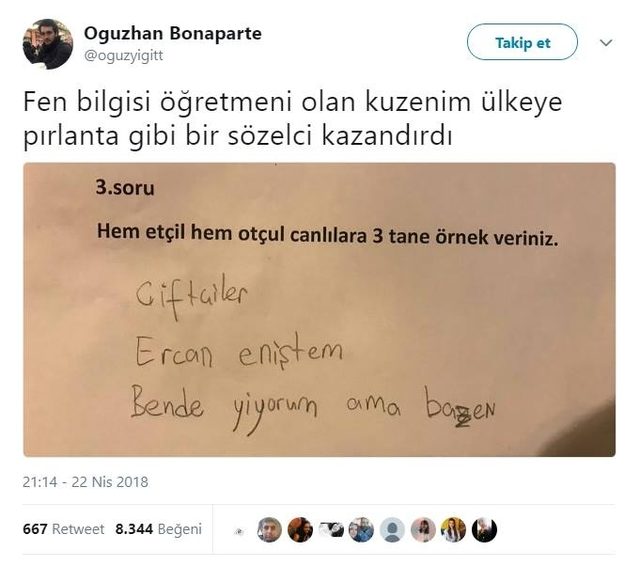The image size is (640, 566).
Task: Click the tiny icon before liker avatars
Action: [x=240, y=531]
